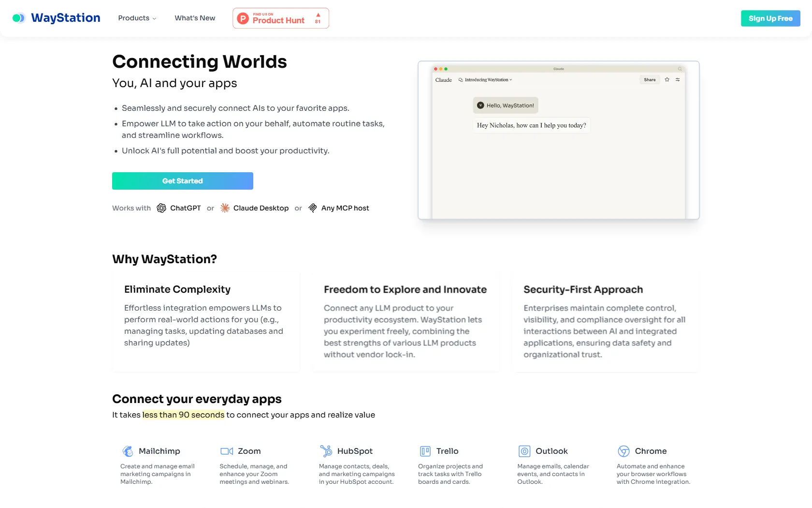Viewport: 812px width, 508px height.
Task: Click the highlighted less than 90 seconds text
Action: pos(183,415)
